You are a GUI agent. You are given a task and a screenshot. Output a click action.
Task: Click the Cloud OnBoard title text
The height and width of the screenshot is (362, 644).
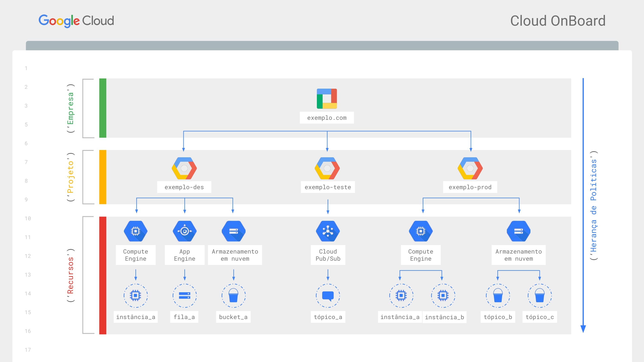click(558, 21)
